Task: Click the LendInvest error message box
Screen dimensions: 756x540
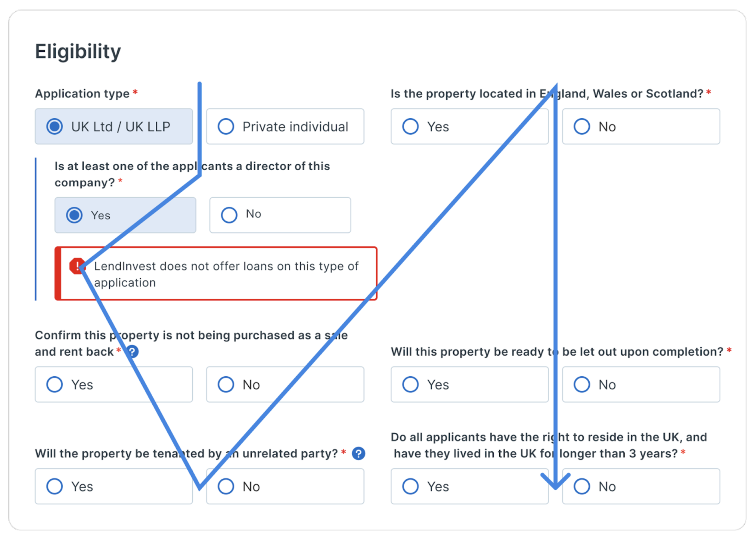Action: (x=216, y=274)
